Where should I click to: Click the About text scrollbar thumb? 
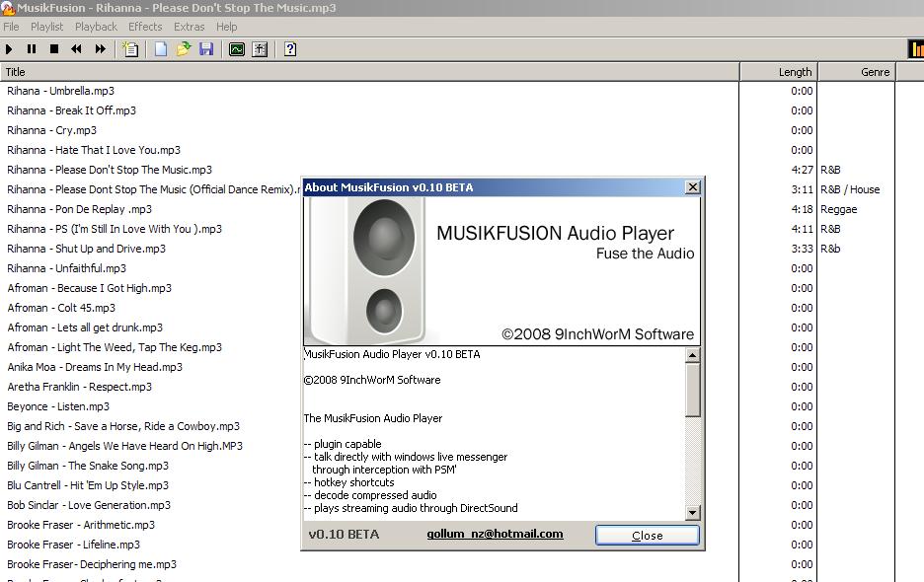pos(693,390)
